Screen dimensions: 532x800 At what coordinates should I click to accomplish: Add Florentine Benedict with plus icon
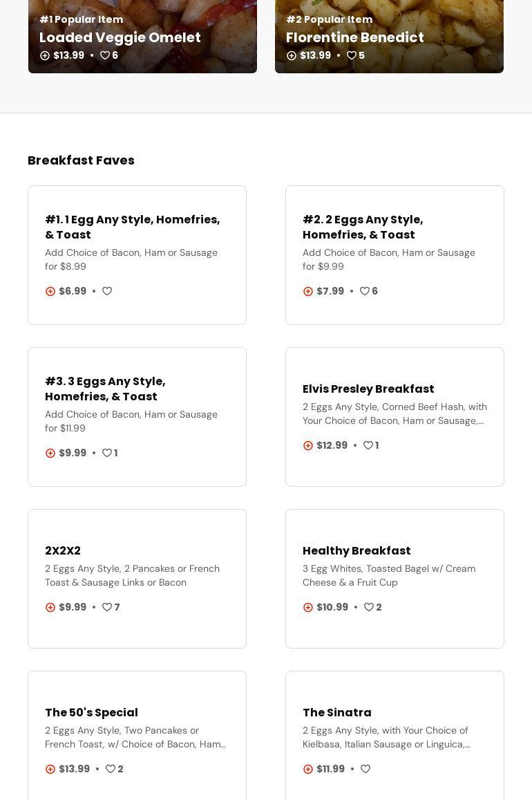pyautogui.click(x=292, y=55)
